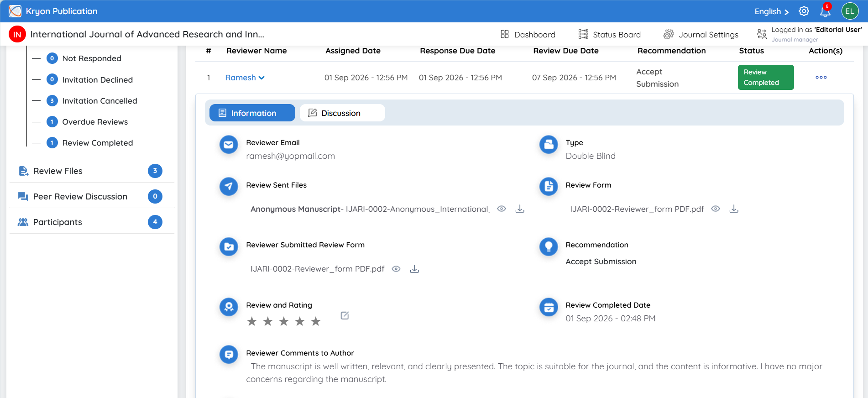
Task: Switch to the Discussion tab
Action: pos(342,113)
